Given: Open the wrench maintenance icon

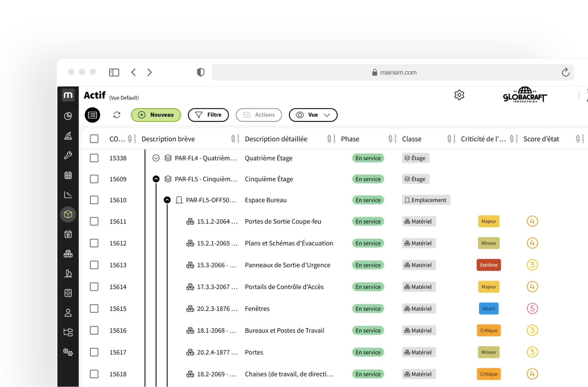Looking at the screenshot, I should (68, 155).
